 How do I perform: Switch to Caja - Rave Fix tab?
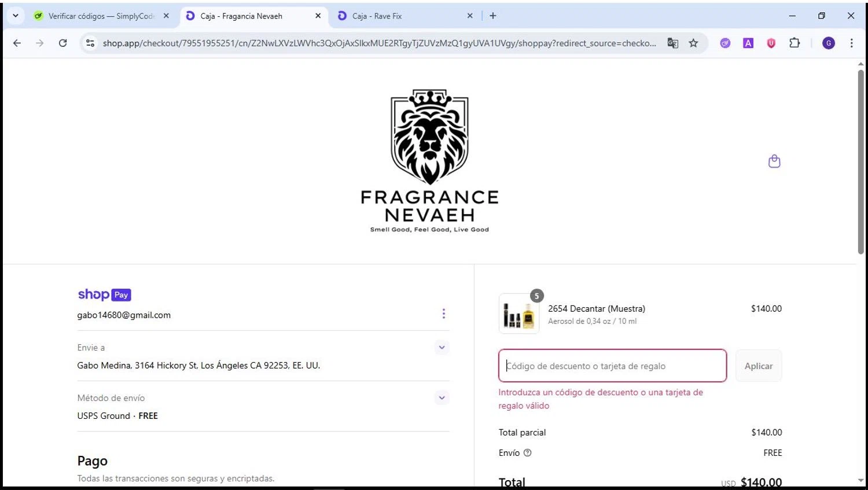point(406,16)
